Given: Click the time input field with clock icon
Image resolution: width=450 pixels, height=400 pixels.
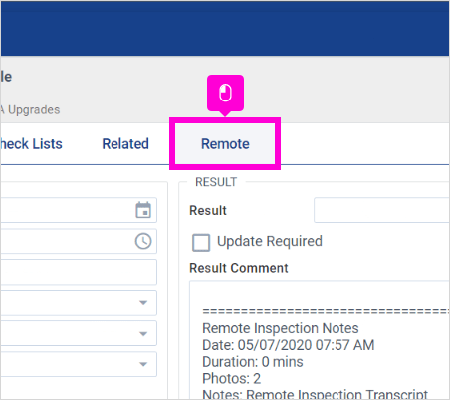Looking at the screenshot, I should pos(78,241).
